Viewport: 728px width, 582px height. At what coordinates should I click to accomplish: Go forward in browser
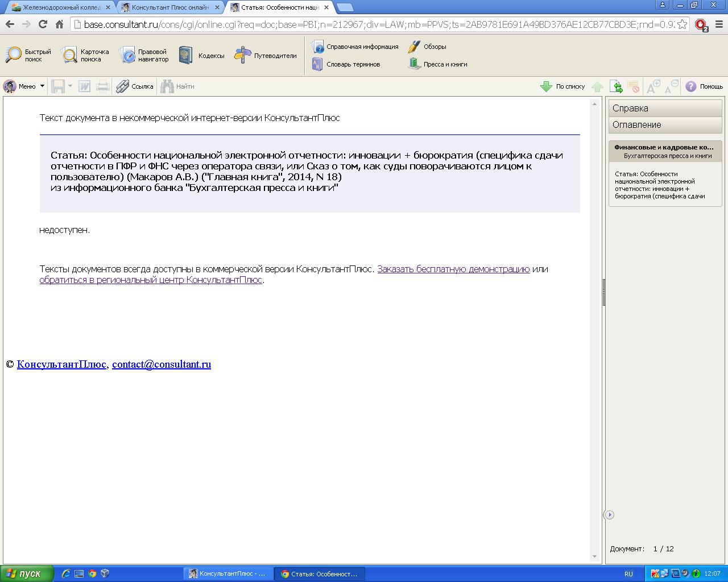coord(26,24)
